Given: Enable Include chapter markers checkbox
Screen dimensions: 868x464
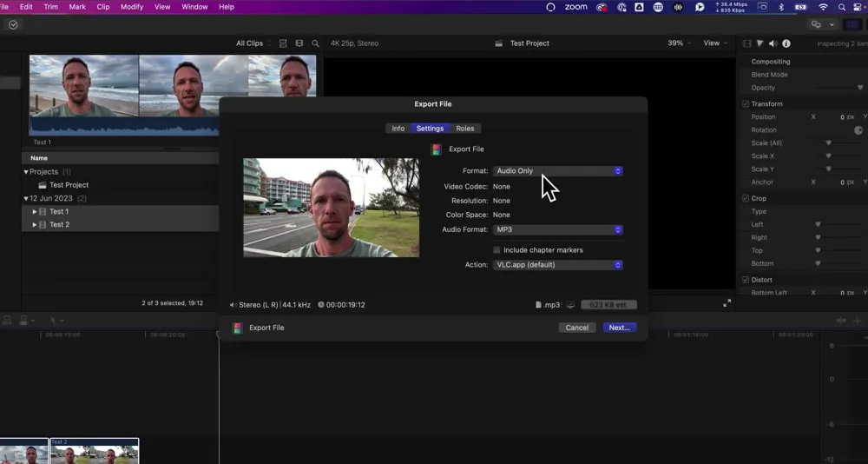Looking at the screenshot, I should coord(497,250).
